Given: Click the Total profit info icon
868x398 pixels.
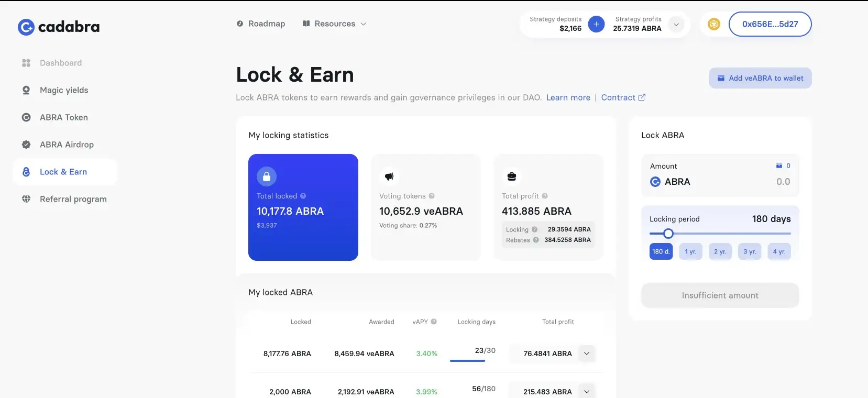Looking at the screenshot, I should coord(545,196).
